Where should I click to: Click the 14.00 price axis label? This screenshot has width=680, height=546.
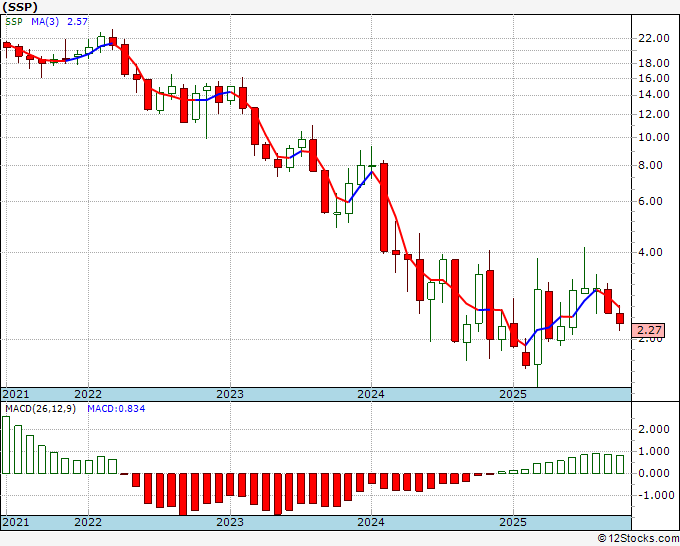[x=654, y=95]
